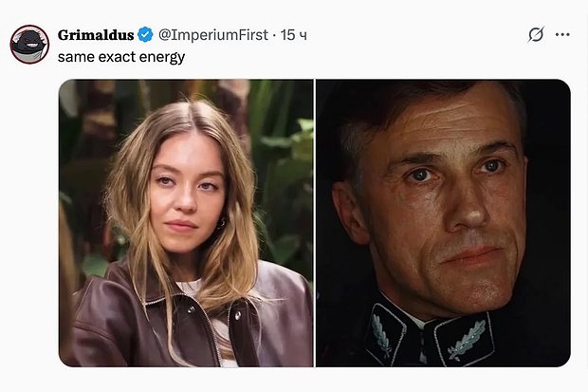Screen dimensions: 588x392
Task: Click the round profile picture beside Grimaldus
Action: tap(30, 45)
